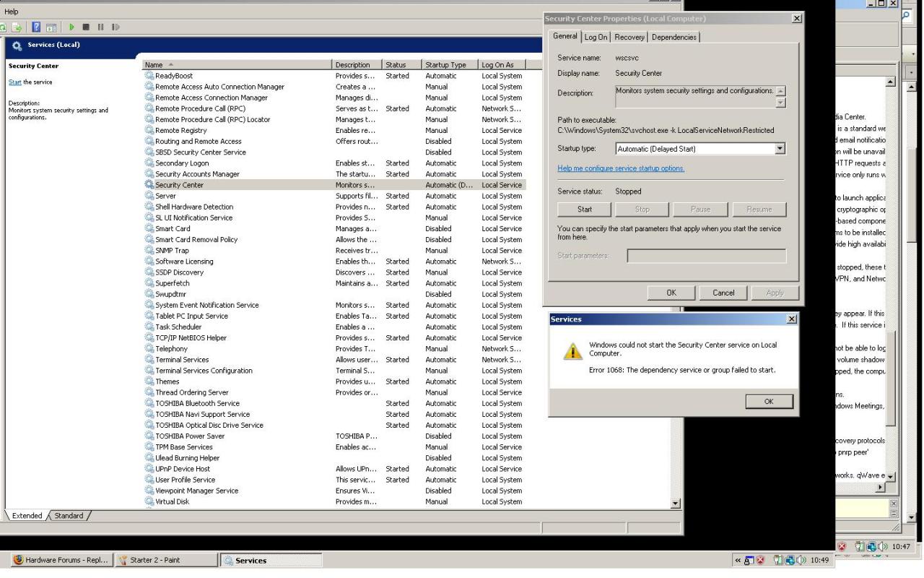Select the Remote Registry service row
Viewport: 924px width, 578px height.
[180, 131]
